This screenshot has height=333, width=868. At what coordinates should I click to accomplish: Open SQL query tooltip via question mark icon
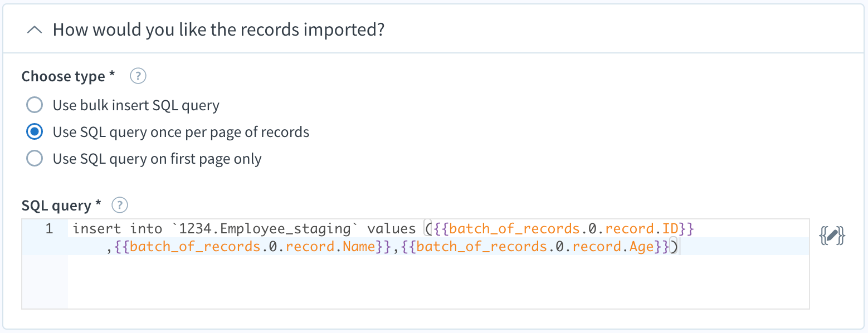tap(119, 205)
